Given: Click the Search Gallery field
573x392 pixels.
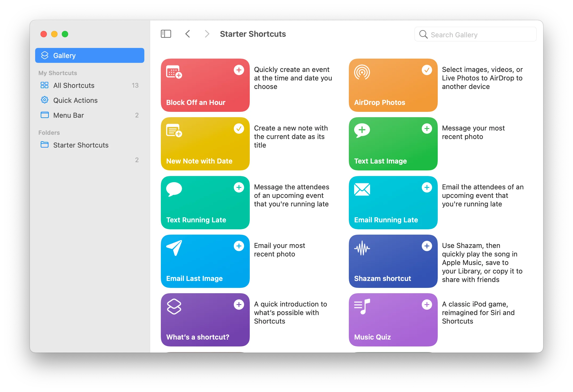Looking at the screenshot, I should click(x=475, y=34).
